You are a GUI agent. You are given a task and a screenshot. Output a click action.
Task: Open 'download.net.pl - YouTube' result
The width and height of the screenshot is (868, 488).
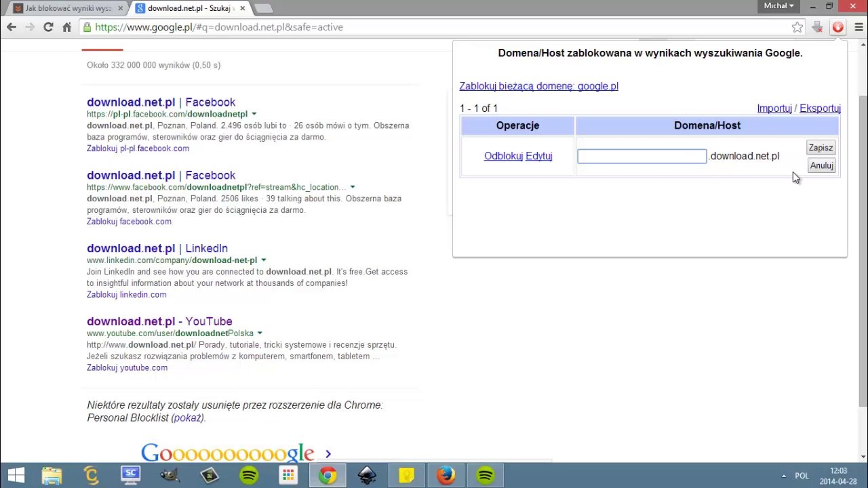coord(159,322)
